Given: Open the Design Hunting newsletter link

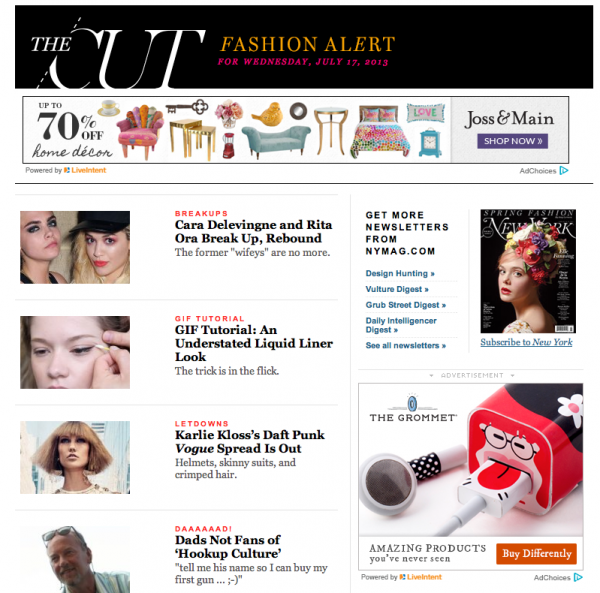Looking at the screenshot, I should (x=400, y=274).
